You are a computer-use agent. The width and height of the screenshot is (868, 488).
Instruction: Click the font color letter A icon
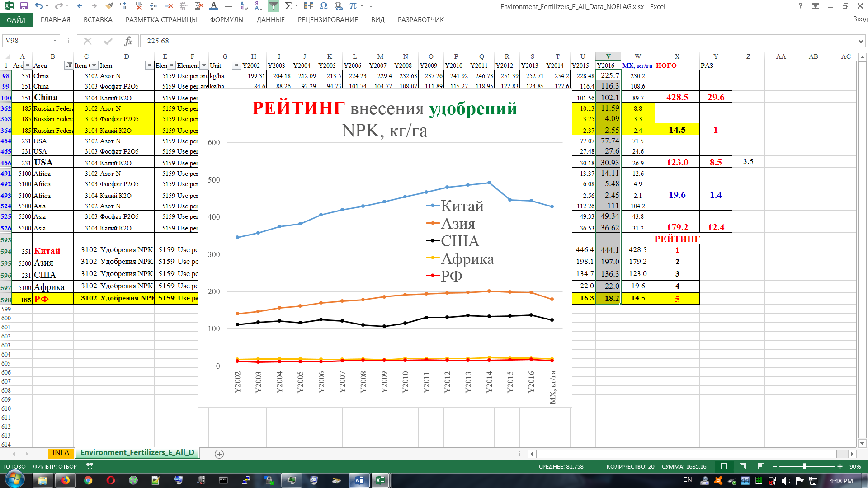coord(214,6)
